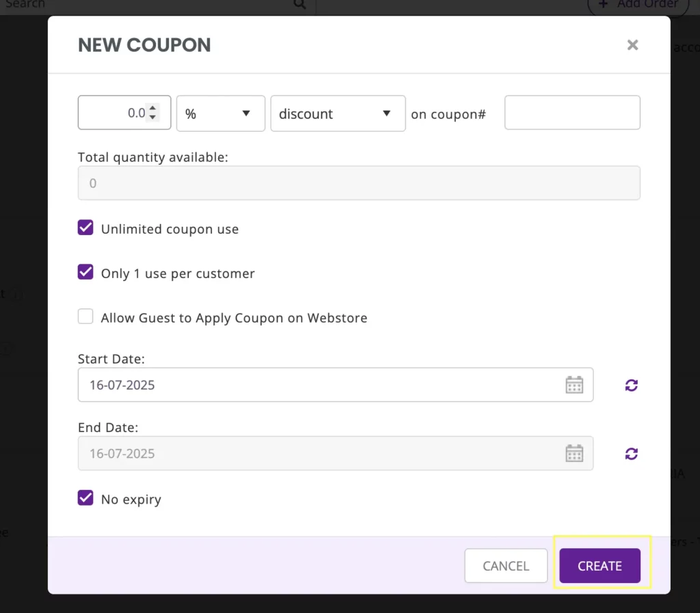Click inside the coupon# input field
The height and width of the screenshot is (613, 700).
(x=571, y=113)
